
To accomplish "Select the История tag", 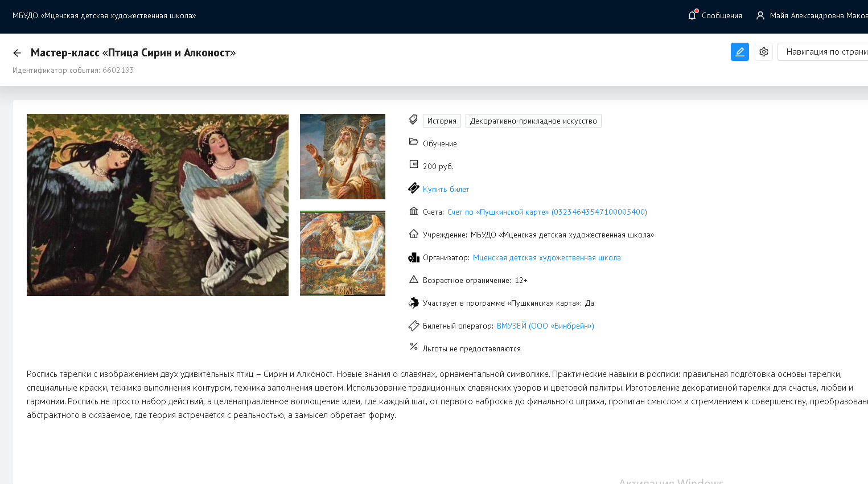I will (x=442, y=121).
